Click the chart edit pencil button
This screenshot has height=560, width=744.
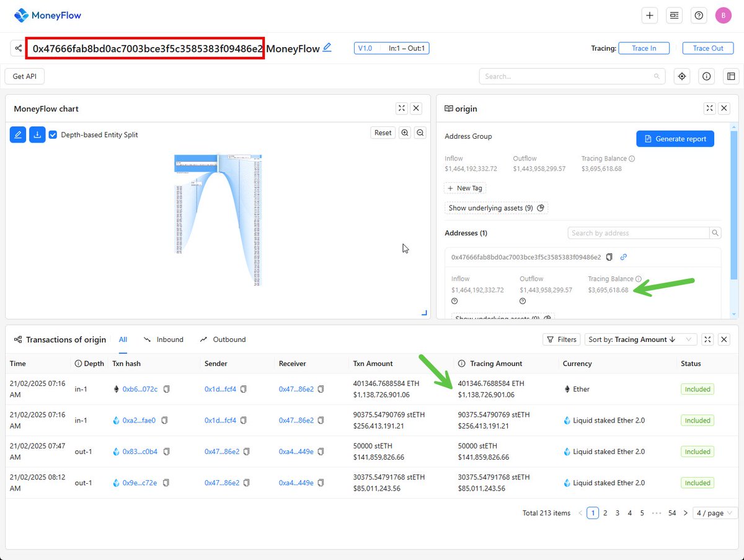pos(18,134)
